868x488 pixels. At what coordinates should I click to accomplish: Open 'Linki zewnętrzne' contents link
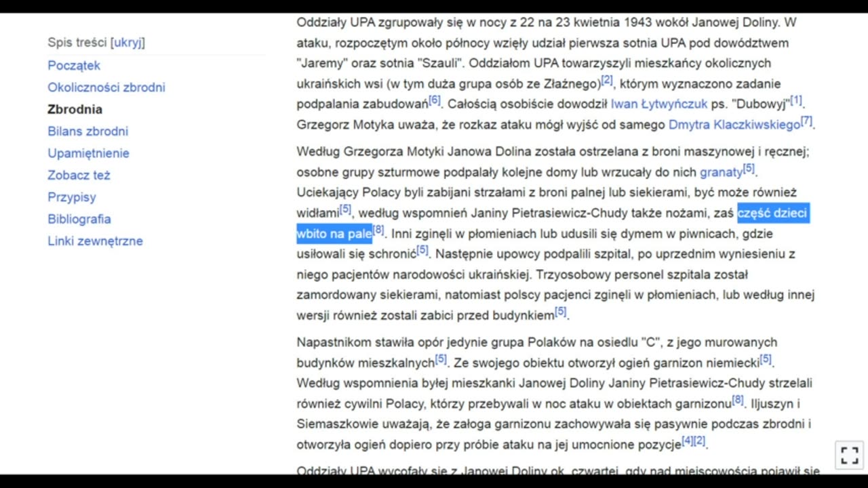point(95,241)
